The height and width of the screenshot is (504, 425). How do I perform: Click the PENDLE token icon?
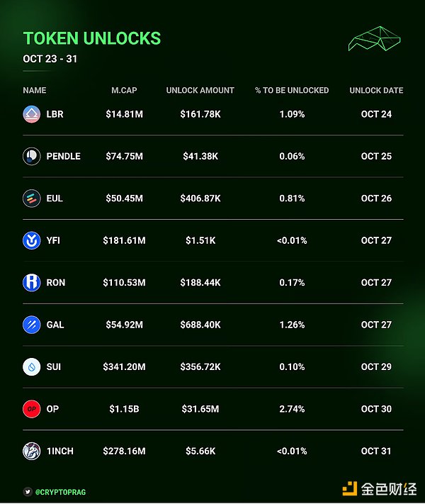31,156
